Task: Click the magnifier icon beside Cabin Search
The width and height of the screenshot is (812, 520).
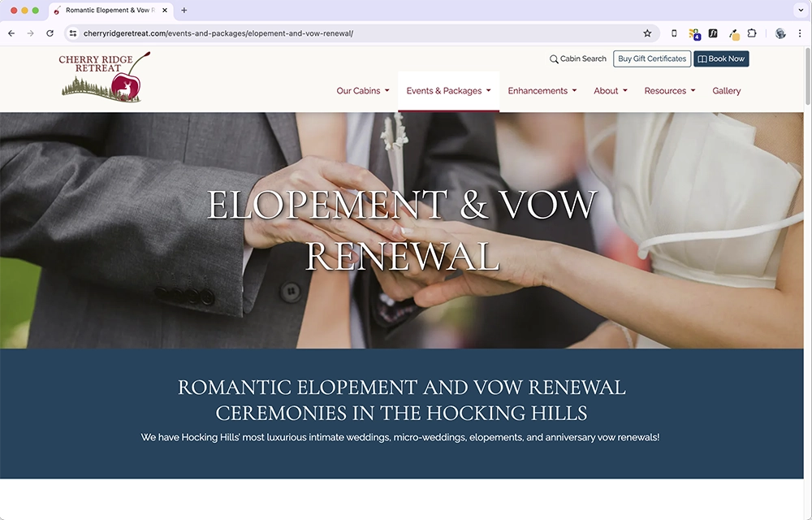Action: [x=554, y=59]
